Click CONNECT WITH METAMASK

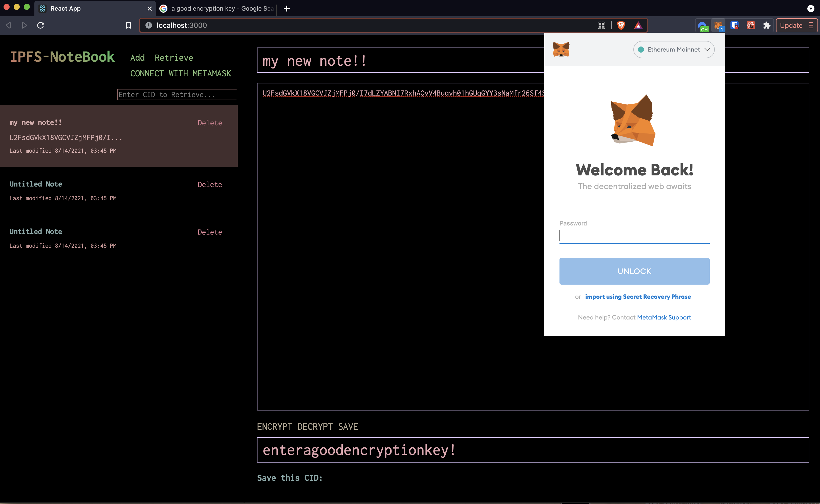(180, 73)
